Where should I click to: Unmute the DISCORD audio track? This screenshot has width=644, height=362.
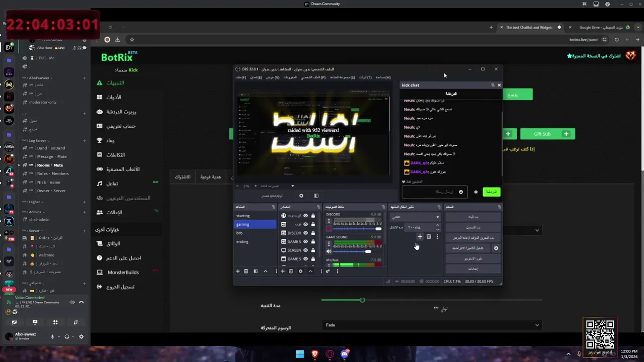[329, 229]
